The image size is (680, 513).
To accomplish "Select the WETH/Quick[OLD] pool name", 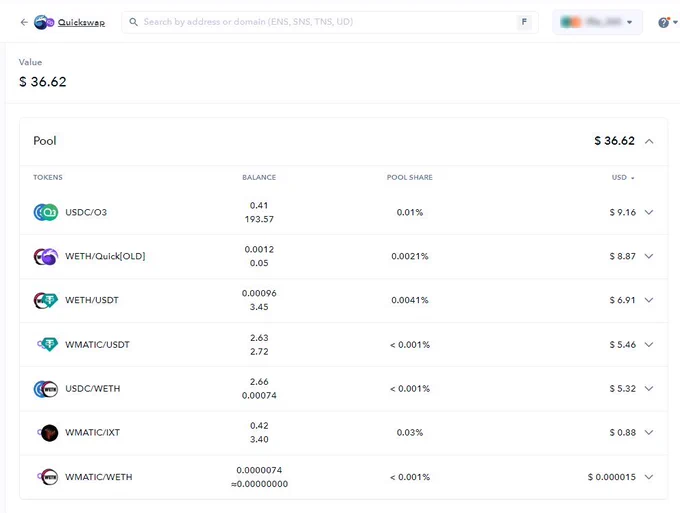I will [x=105, y=256].
